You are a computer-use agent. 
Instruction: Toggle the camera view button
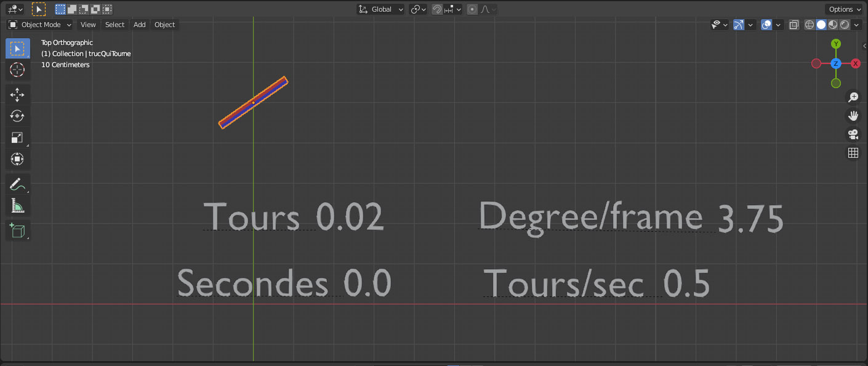pyautogui.click(x=853, y=134)
